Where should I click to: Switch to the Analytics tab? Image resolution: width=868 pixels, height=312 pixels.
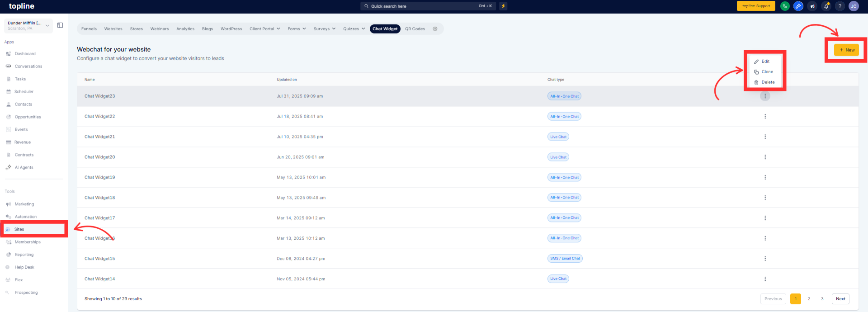click(x=185, y=29)
